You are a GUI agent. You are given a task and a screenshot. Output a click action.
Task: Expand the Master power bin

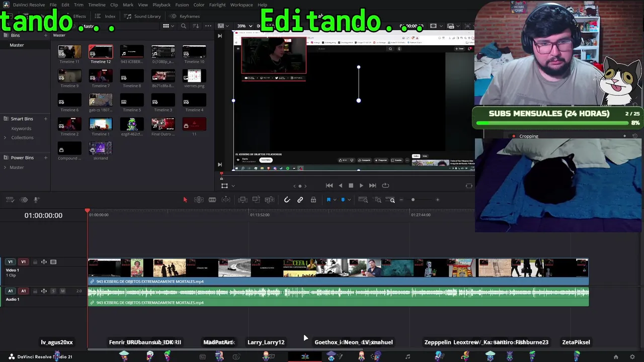[x=5, y=167]
